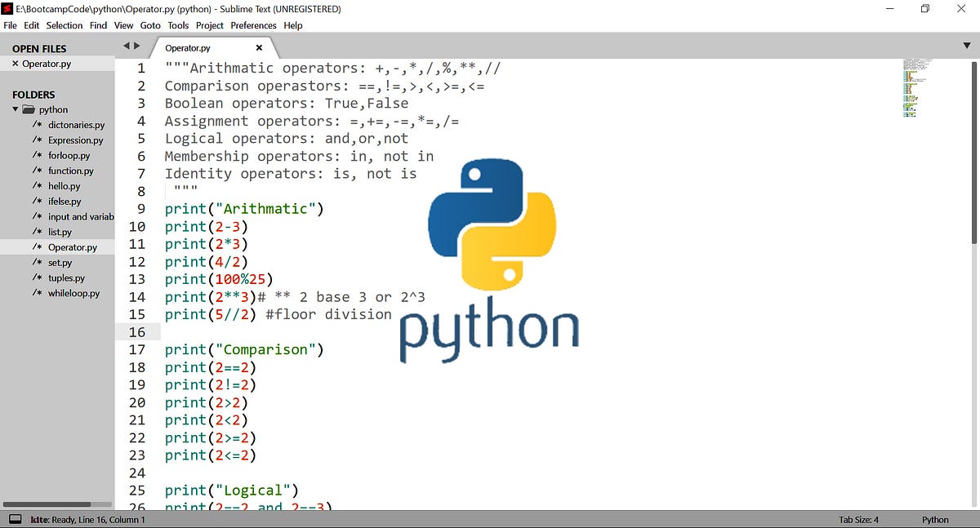
Task: Open the Goto menu
Action: coord(149,25)
